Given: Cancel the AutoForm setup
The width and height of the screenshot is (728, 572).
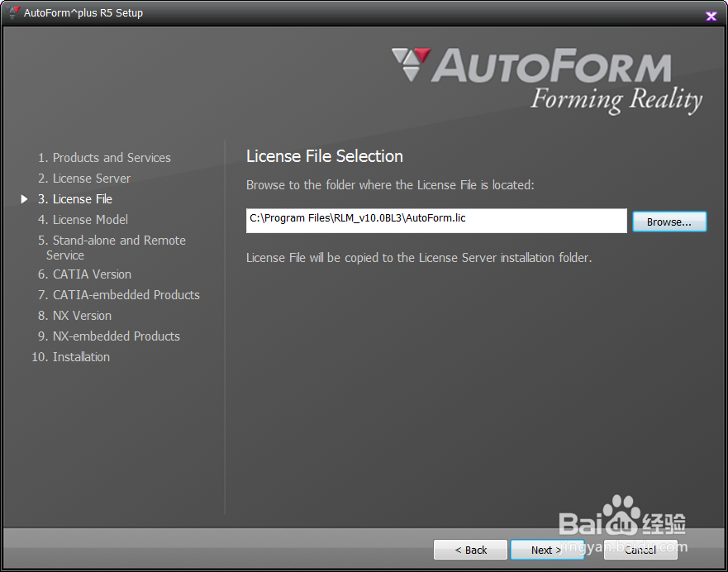Looking at the screenshot, I should point(640,550).
